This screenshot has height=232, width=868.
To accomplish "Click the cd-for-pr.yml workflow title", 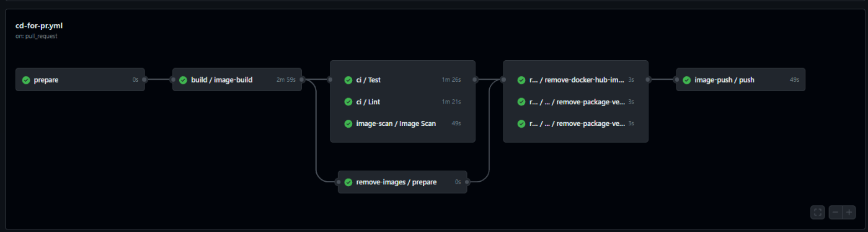I will pos(39,26).
